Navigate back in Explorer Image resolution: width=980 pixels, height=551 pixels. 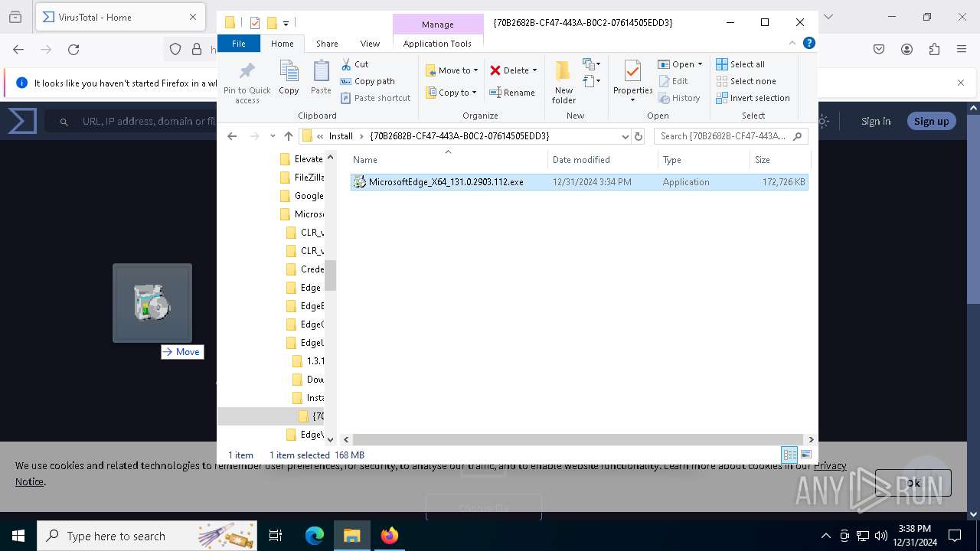coord(232,136)
